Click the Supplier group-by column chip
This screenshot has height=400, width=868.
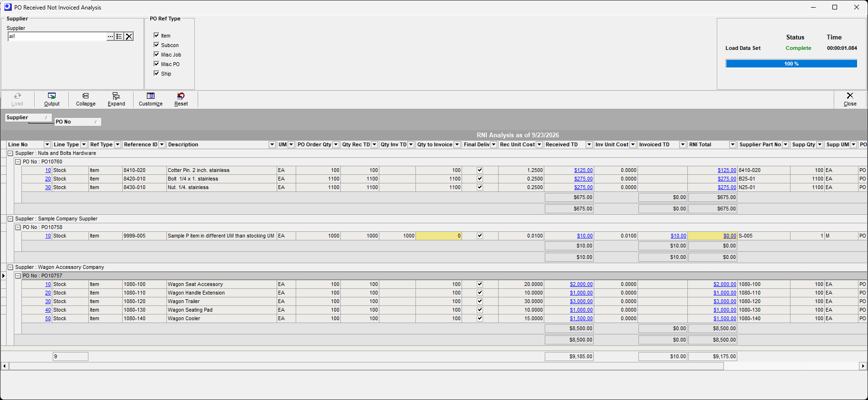coord(29,117)
